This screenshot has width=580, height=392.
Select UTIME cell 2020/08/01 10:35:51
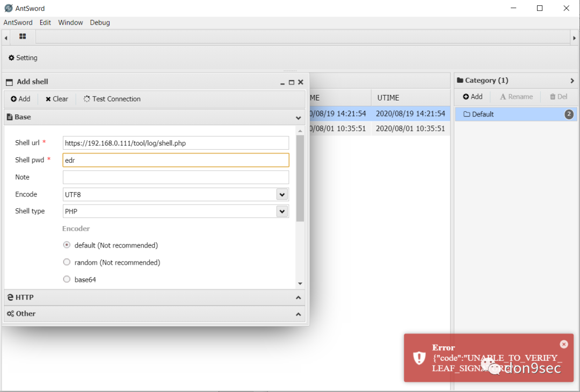click(411, 128)
